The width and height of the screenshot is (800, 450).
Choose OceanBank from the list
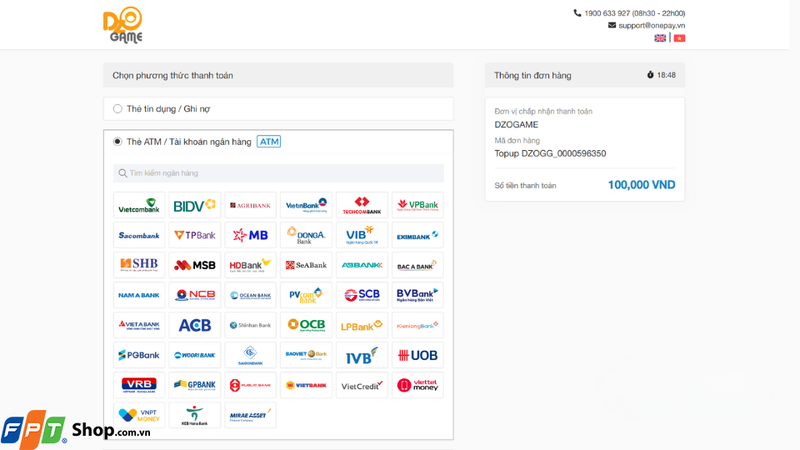250,295
